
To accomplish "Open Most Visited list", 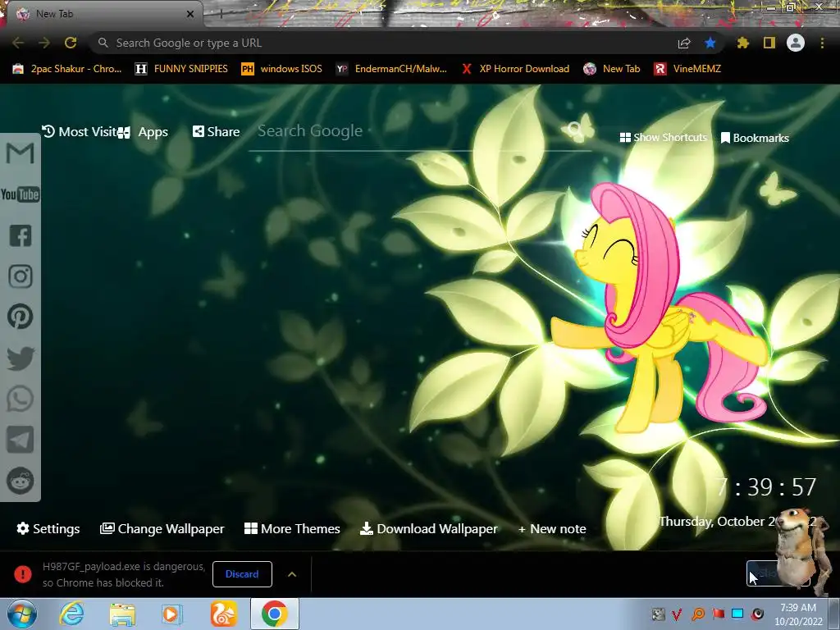I will 79,132.
